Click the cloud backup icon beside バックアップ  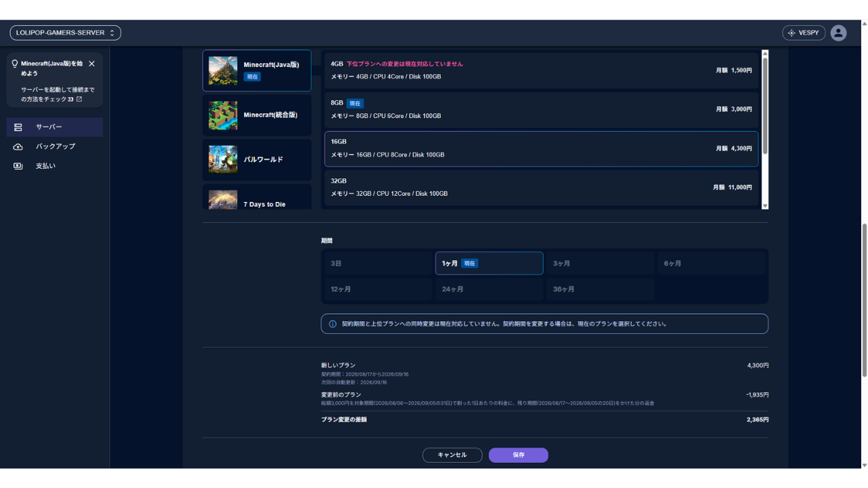[x=18, y=146]
